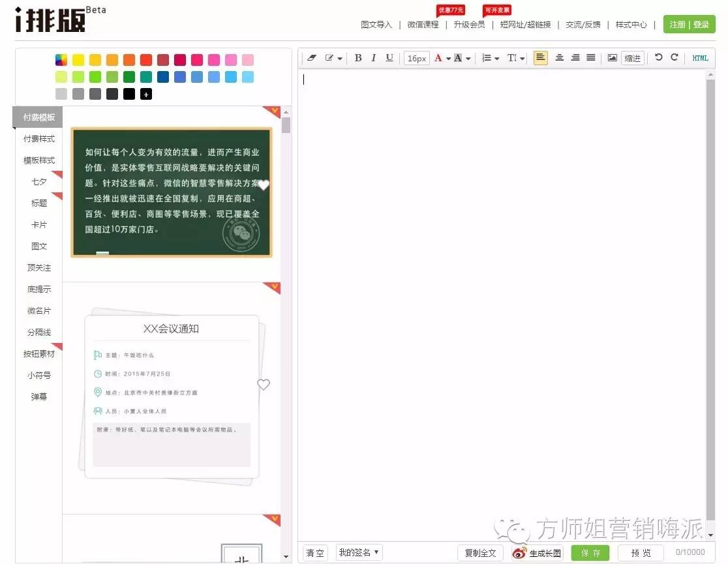The height and width of the screenshot is (566, 728).
Task: Toggle bold formatting on
Action: [x=357, y=57]
